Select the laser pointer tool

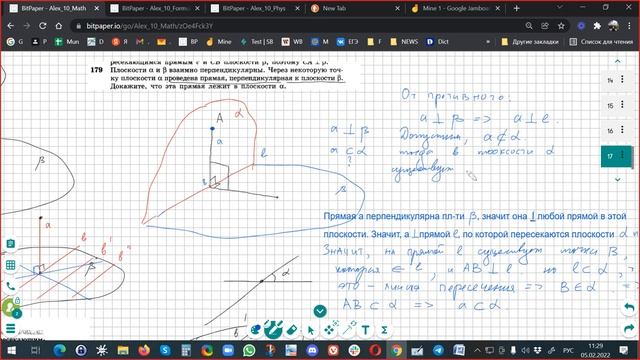(348, 329)
